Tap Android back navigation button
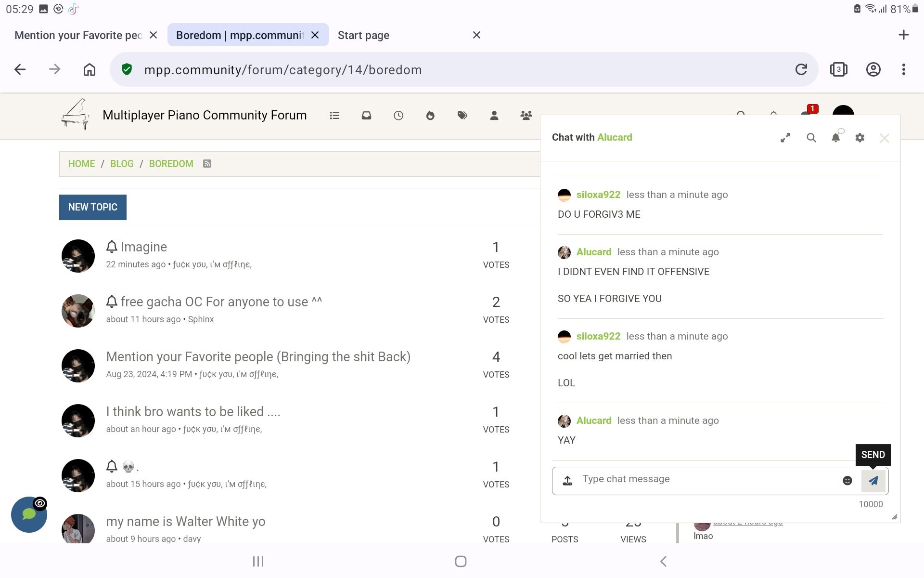 point(664,561)
